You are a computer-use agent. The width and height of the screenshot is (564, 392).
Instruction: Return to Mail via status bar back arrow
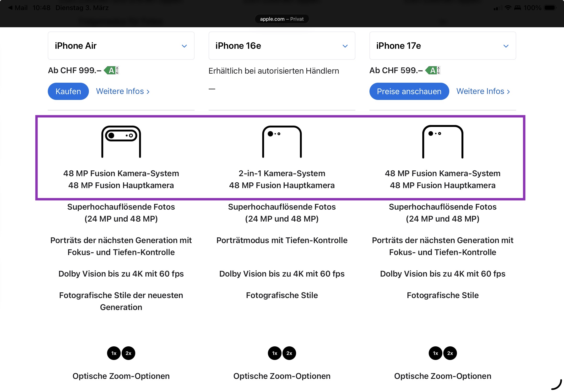(18, 8)
